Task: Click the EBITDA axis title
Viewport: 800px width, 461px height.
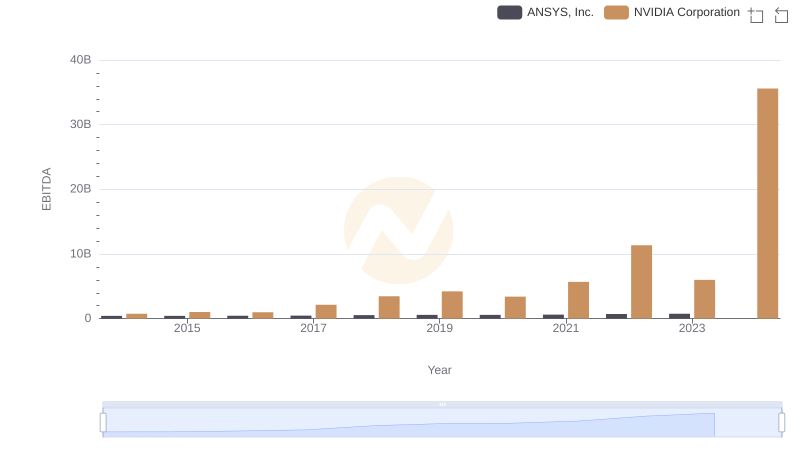Action: pyautogui.click(x=46, y=189)
